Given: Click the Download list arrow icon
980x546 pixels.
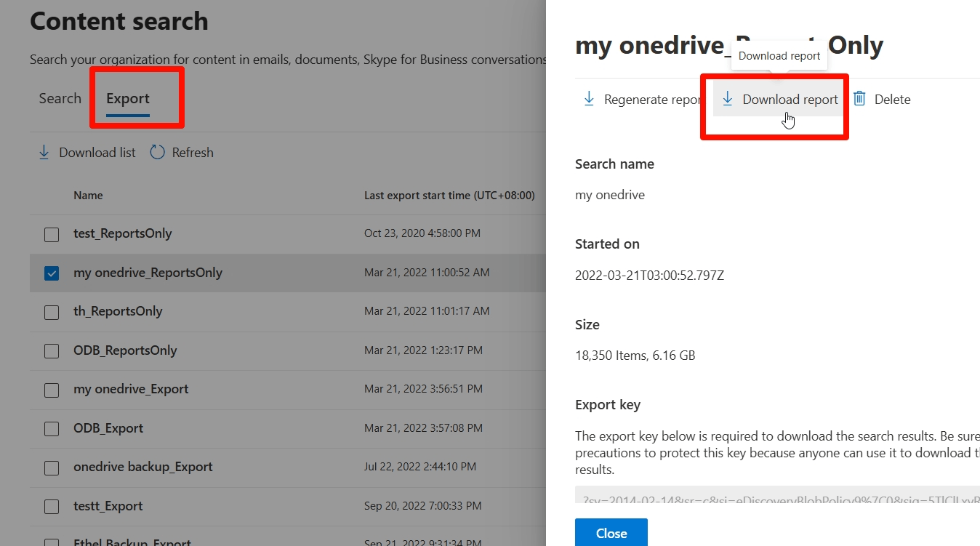Looking at the screenshot, I should click(x=44, y=153).
